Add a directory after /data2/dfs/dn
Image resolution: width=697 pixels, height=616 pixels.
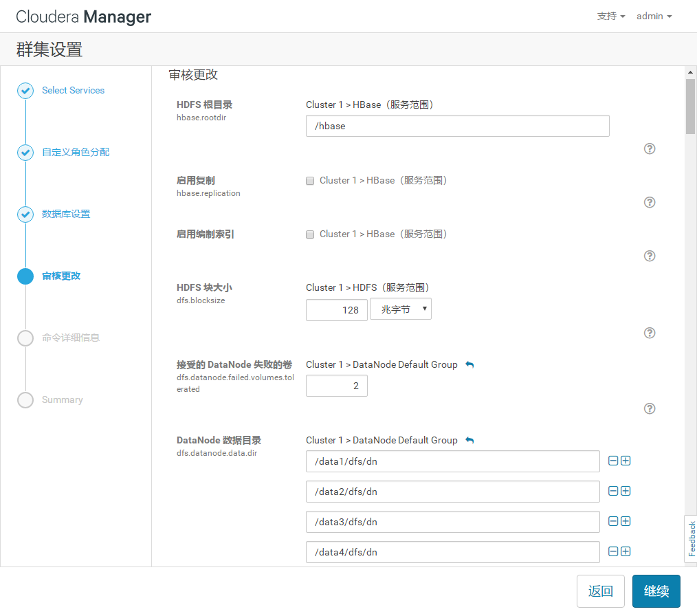point(626,491)
